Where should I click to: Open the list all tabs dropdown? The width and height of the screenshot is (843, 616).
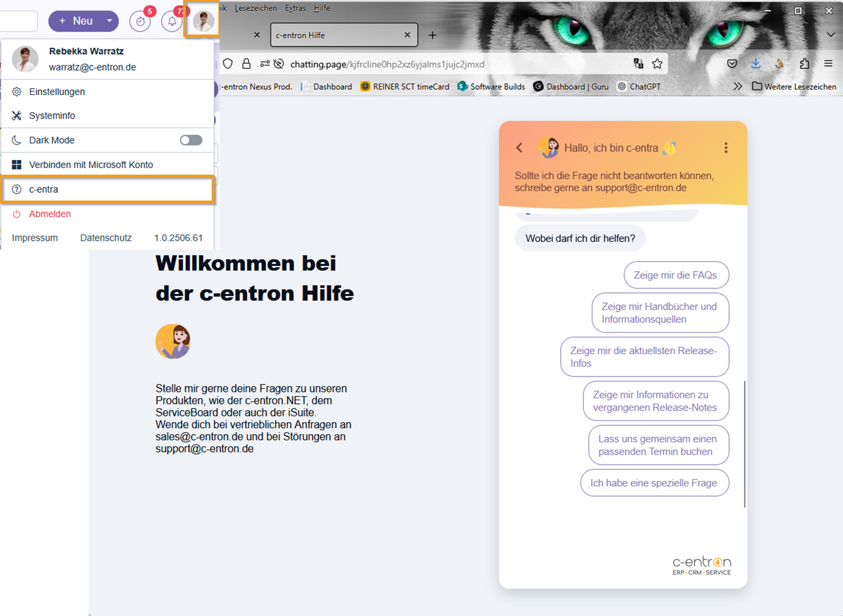pyautogui.click(x=830, y=35)
